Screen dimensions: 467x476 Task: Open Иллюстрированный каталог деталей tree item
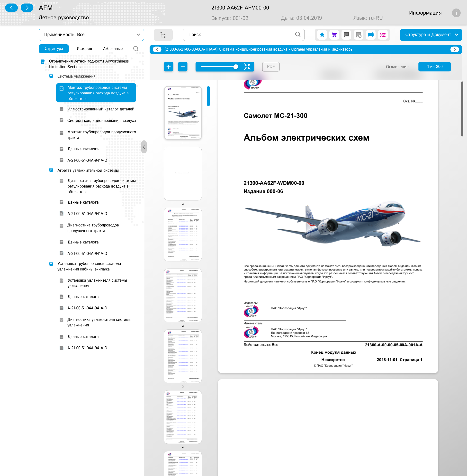click(101, 109)
